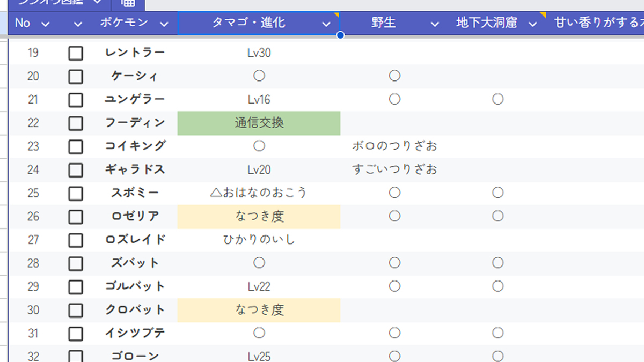
Task: Select row number 19 cell
Action: tap(33, 53)
